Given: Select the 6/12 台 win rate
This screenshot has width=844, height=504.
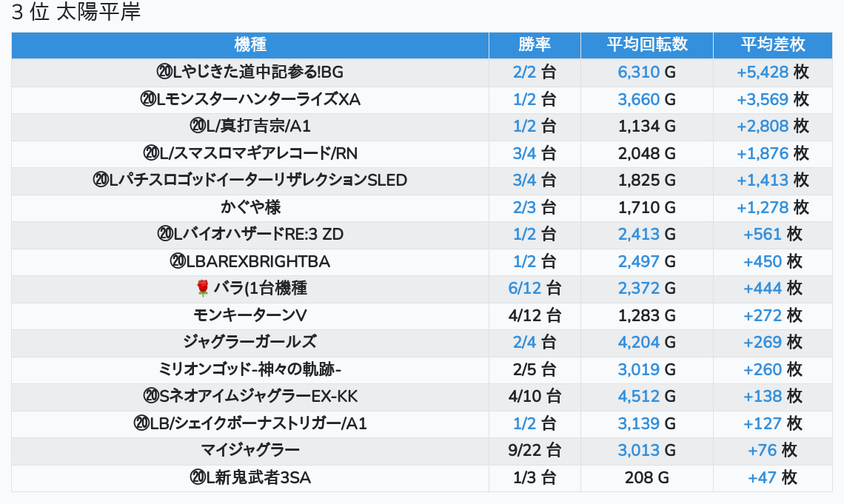Looking at the screenshot, I should point(535,289).
